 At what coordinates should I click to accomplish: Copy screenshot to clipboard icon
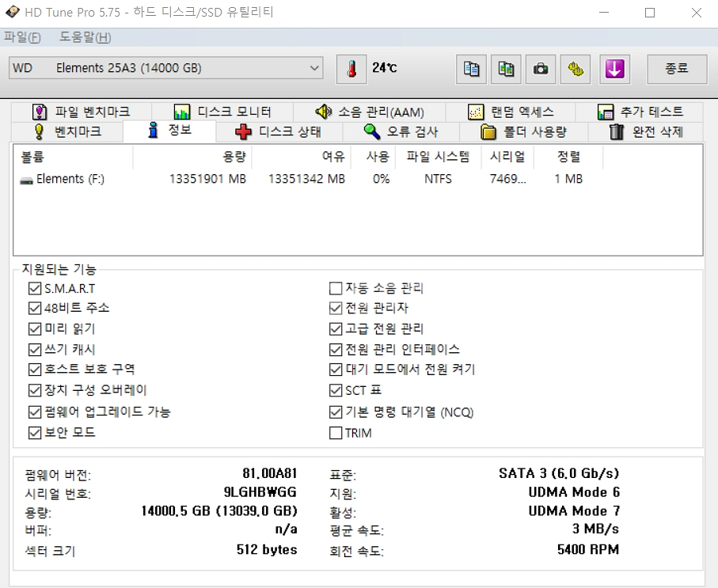[x=505, y=69]
